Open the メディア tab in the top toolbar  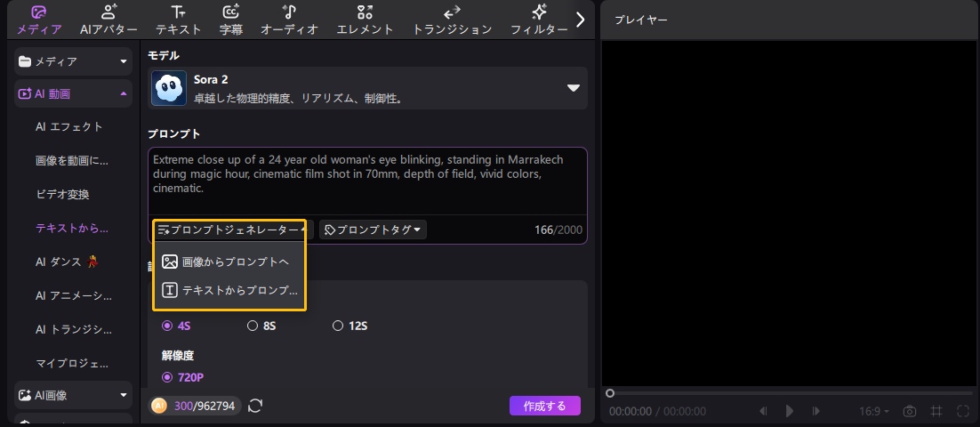click(39, 20)
